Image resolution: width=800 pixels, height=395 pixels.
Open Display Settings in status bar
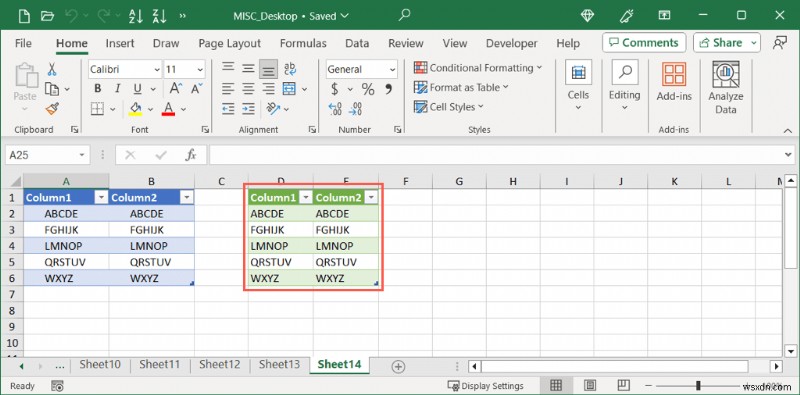click(x=485, y=386)
